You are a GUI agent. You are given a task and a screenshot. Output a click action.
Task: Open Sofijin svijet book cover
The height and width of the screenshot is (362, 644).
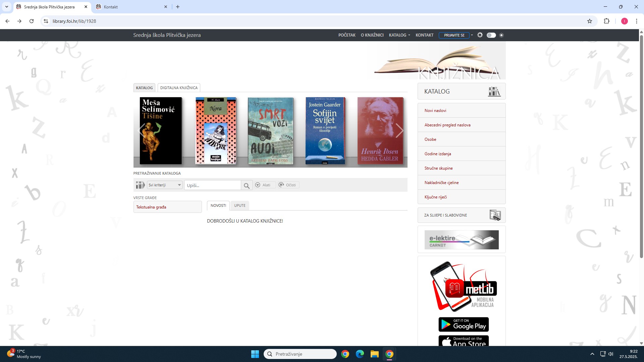[325, 131]
